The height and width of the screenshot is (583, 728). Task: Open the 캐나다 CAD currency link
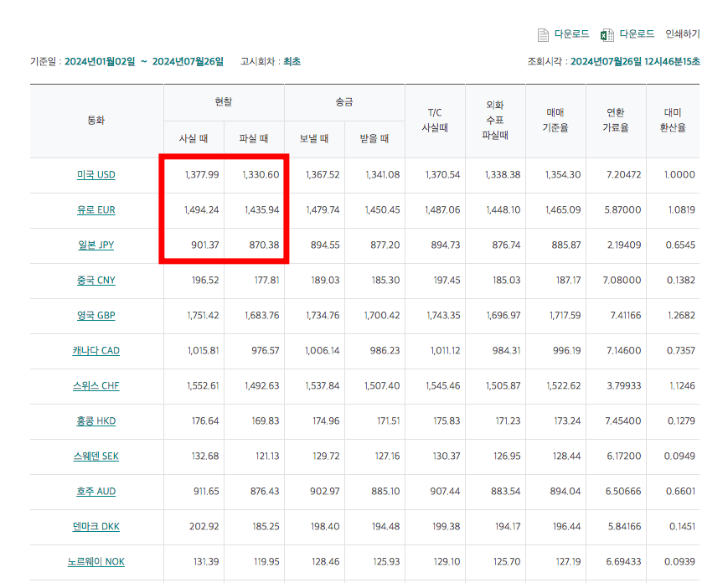click(x=96, y=351)
